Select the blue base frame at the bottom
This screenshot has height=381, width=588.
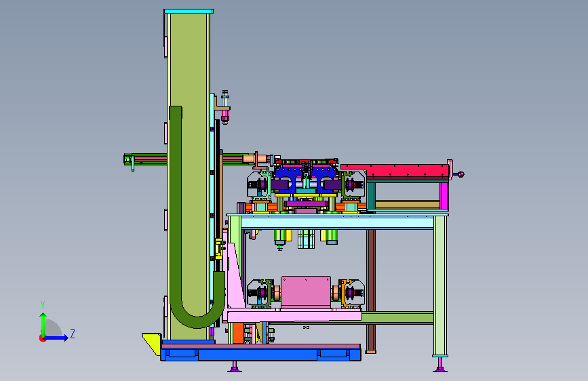261,355
